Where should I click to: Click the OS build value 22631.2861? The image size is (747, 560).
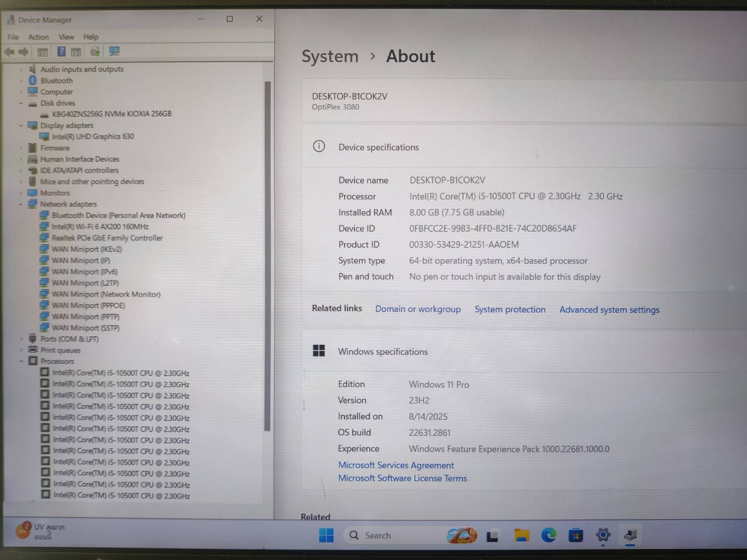point(429,433)
